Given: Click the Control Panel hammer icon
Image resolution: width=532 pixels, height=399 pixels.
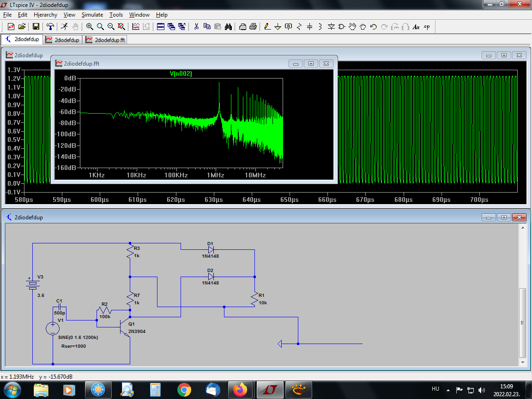Looking at the screenshot, I should pyautogui.click(x=50, y=27).
